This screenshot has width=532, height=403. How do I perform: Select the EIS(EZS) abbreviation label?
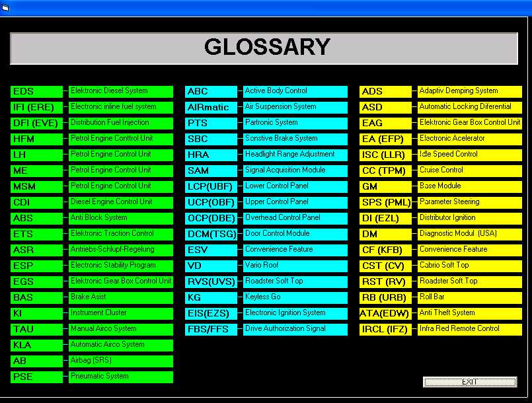[x=211, y=313]
